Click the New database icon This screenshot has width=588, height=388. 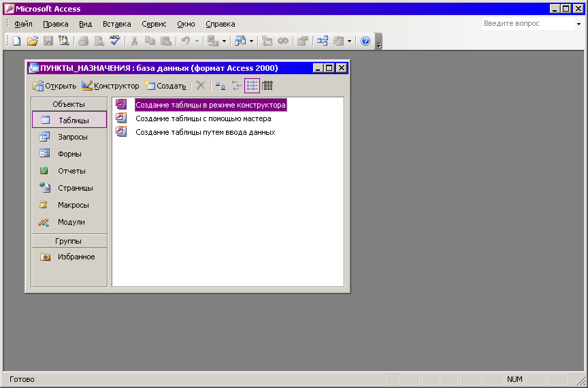tap(17, 41)
